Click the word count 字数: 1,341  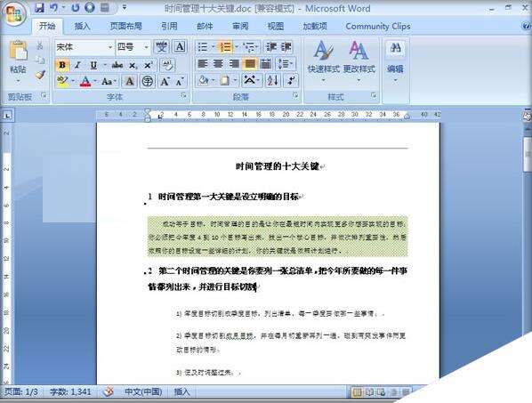[70, 391]
